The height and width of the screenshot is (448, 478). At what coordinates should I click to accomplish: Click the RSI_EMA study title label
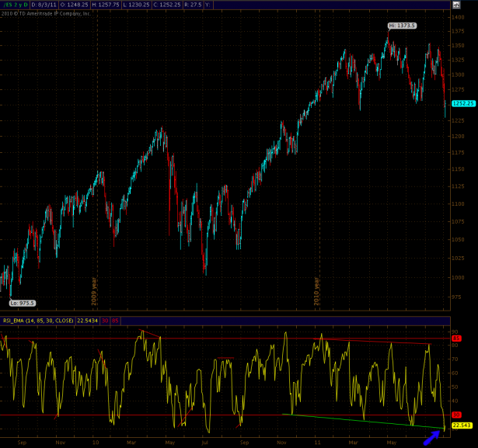coord(38,321)
